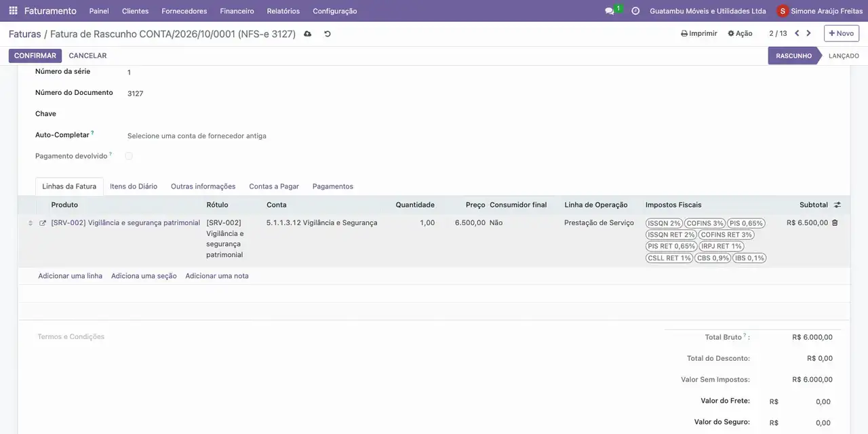The height and width of the screenshot is (434, 868).
Task: Switch to the Contas a Pagar tab
Action: pyautogui.click(x=274, y=186)
